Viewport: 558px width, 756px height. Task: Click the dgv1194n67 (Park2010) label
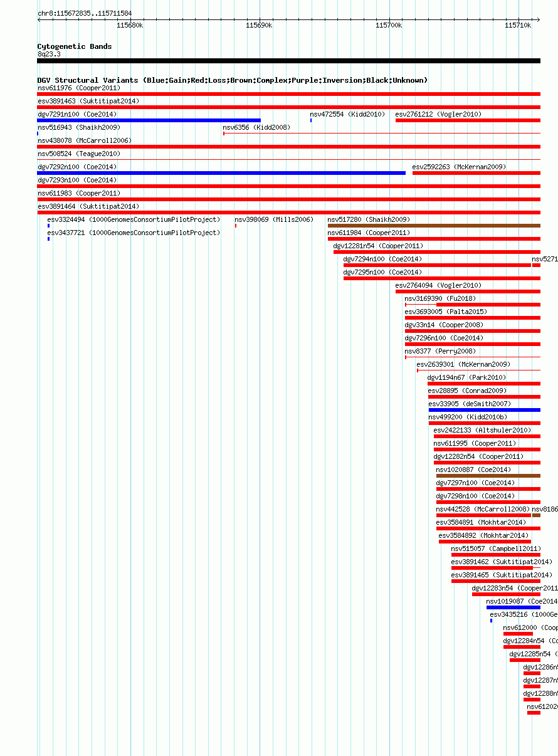click(x=466, y=377)
